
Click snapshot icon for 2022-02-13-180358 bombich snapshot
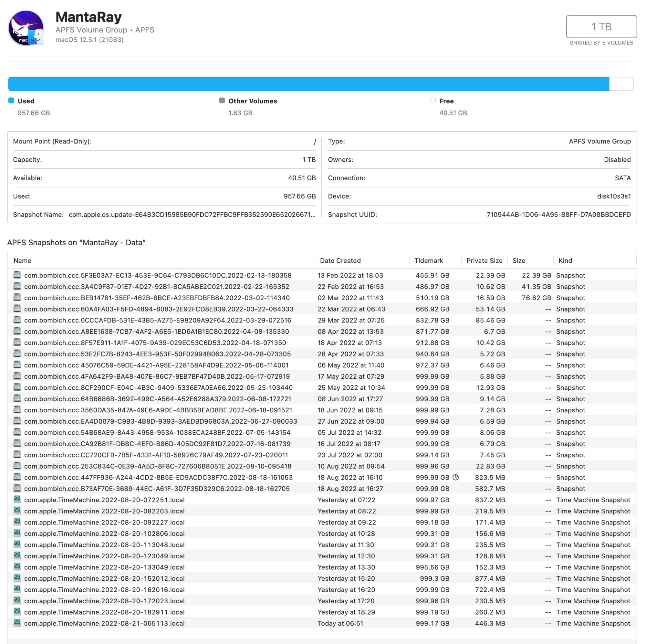17,275
